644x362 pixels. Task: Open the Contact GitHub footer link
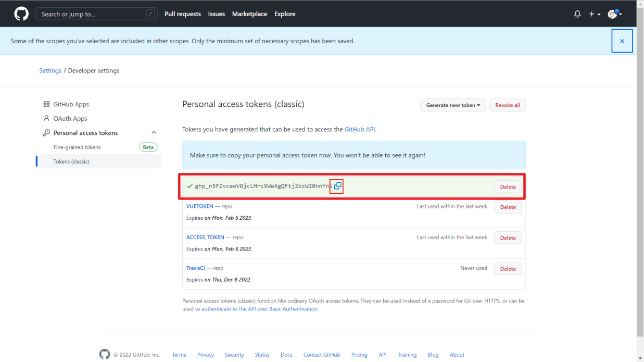(x=322, y=355)
